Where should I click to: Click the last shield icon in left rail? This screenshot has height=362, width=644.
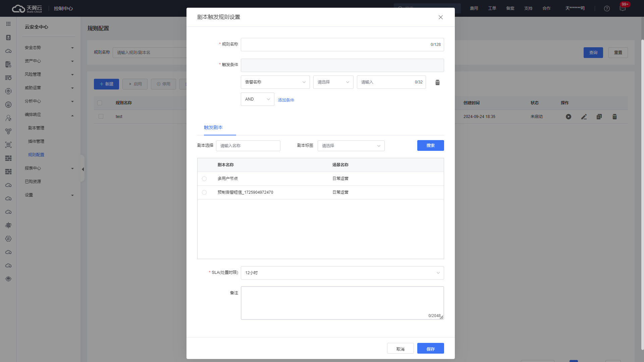[x=8, y=279]
